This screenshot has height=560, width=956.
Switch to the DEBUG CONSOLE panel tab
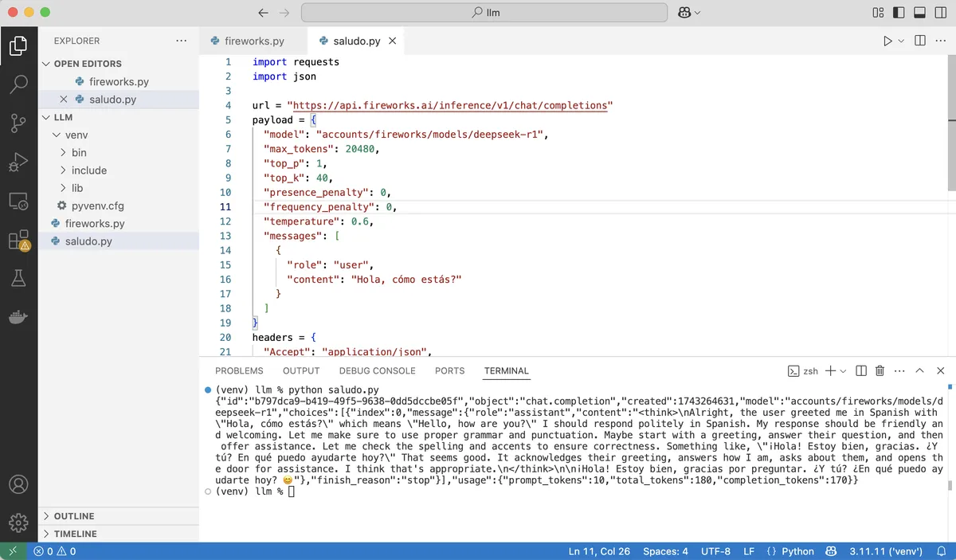coord(377,370)
